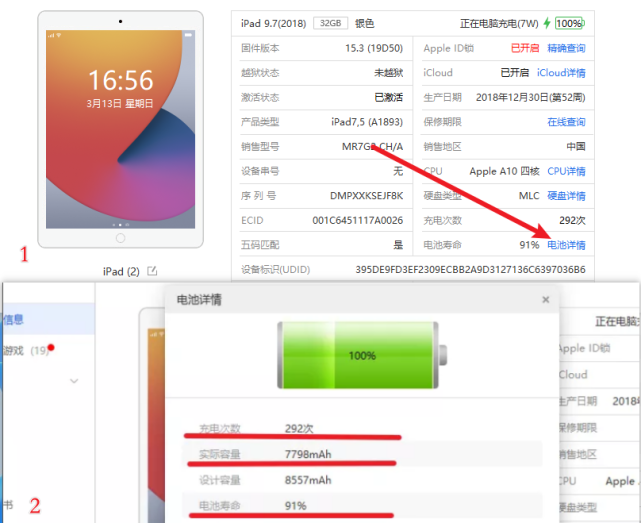Click the 正在电脑充电(7W) charging status
Image resolution: width=641 pixels, height=523 pixels.
click(499, 23)
